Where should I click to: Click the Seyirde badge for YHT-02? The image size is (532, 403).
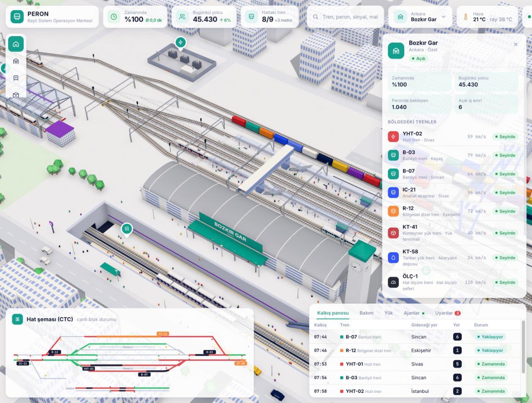coord(505,137)
